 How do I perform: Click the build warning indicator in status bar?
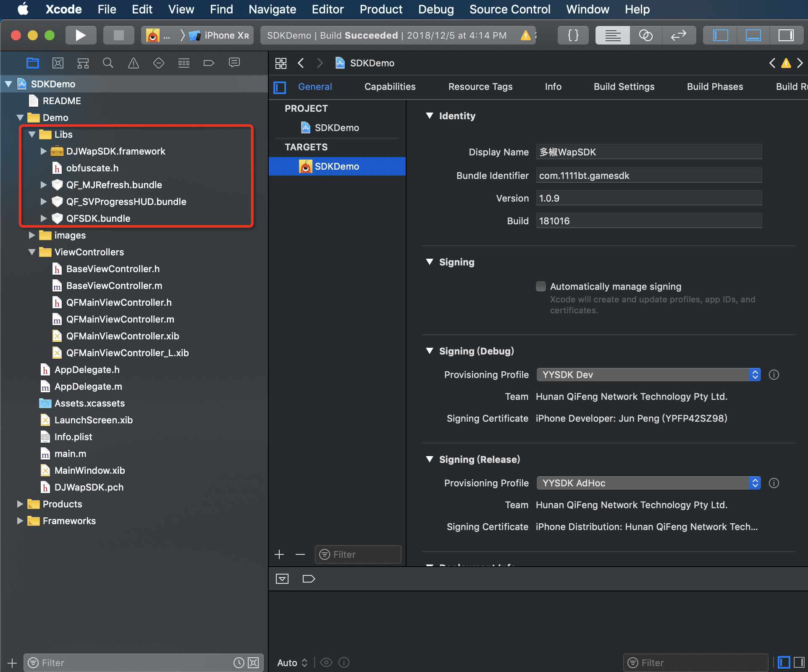click(526, 35)
